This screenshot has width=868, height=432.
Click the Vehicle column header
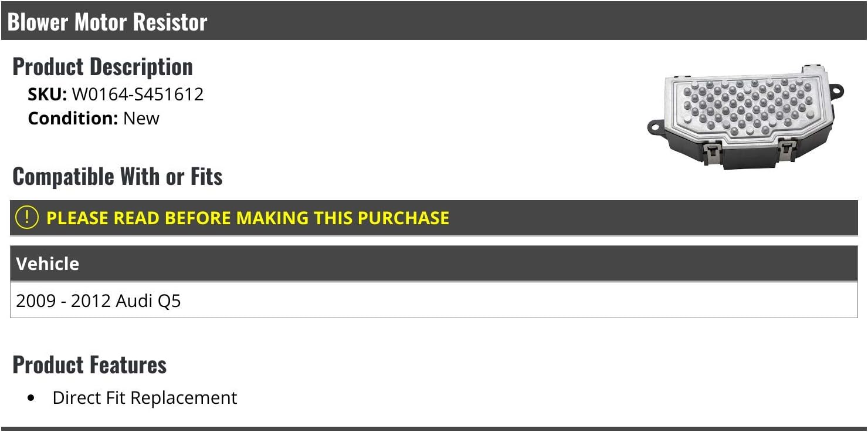click(x=48, y=264)
